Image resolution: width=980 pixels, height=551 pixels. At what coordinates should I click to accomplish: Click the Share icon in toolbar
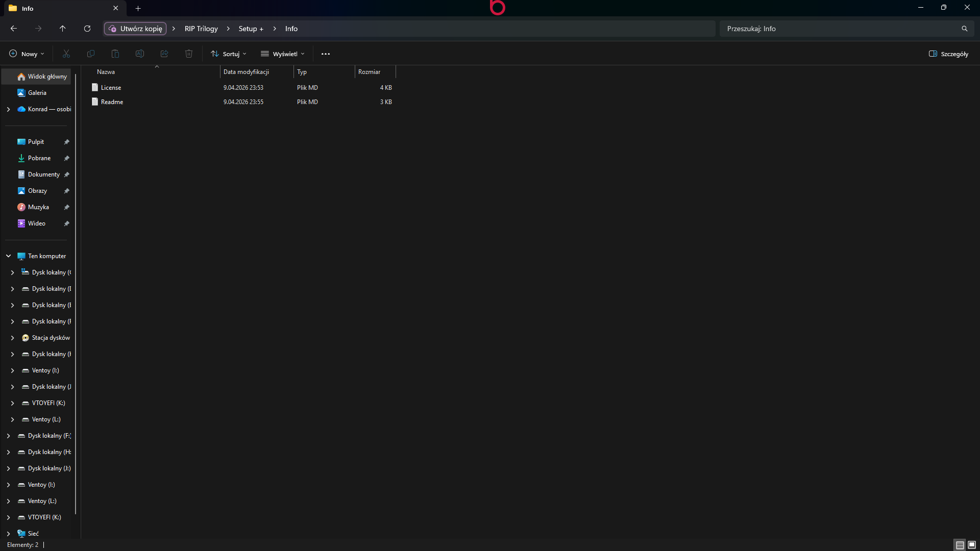coord(164,54)
